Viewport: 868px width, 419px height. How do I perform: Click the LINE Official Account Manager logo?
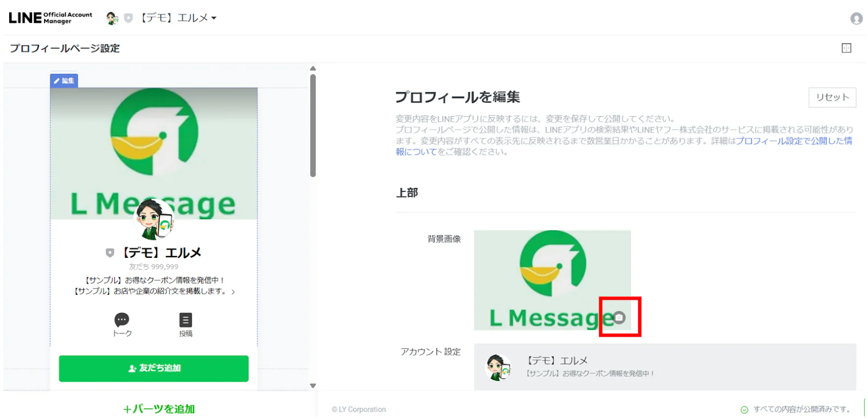pos(50,18)
